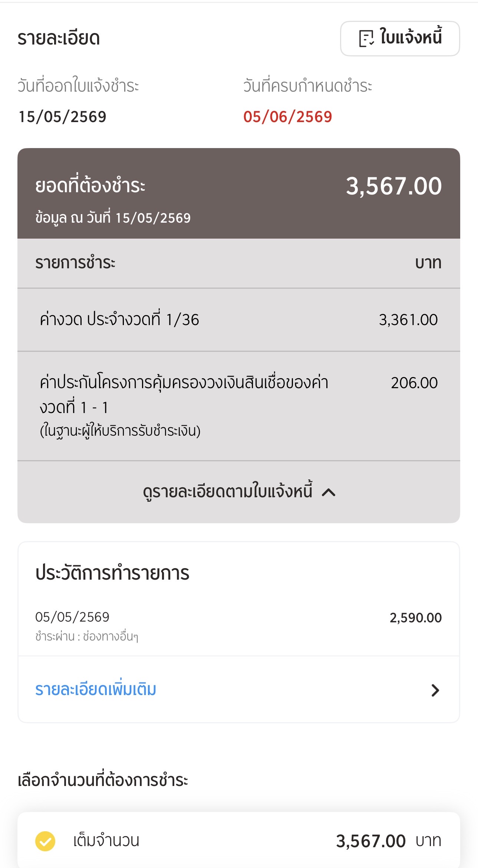Tap the 2,590.00 transaction amount
The height and width of the screenshot is (868, 478).
coord(415,618)
